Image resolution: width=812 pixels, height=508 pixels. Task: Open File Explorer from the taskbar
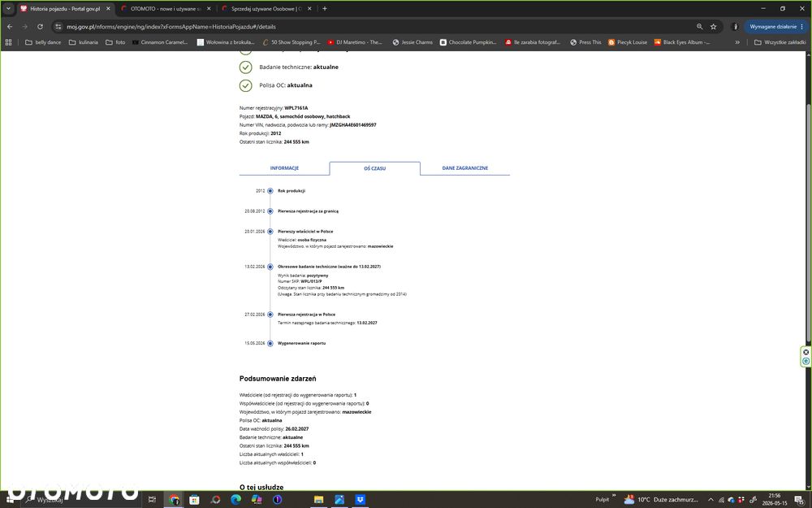coord(318,500)
